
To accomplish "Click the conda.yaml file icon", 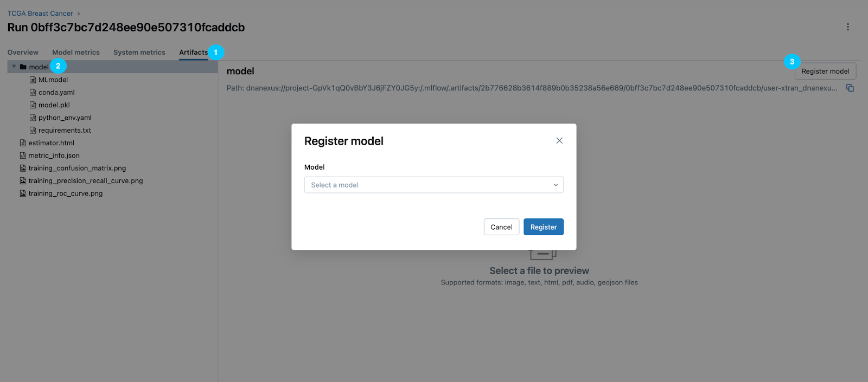I will 33,93.
